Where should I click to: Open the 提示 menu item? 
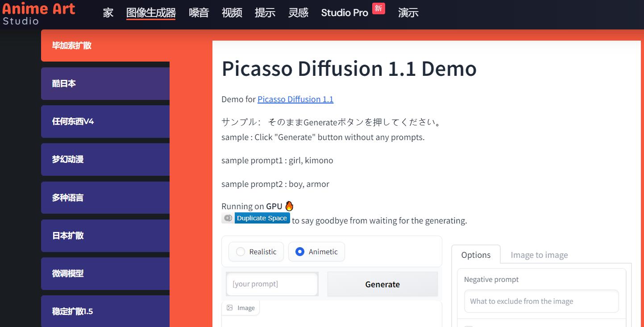pos(265,12)
